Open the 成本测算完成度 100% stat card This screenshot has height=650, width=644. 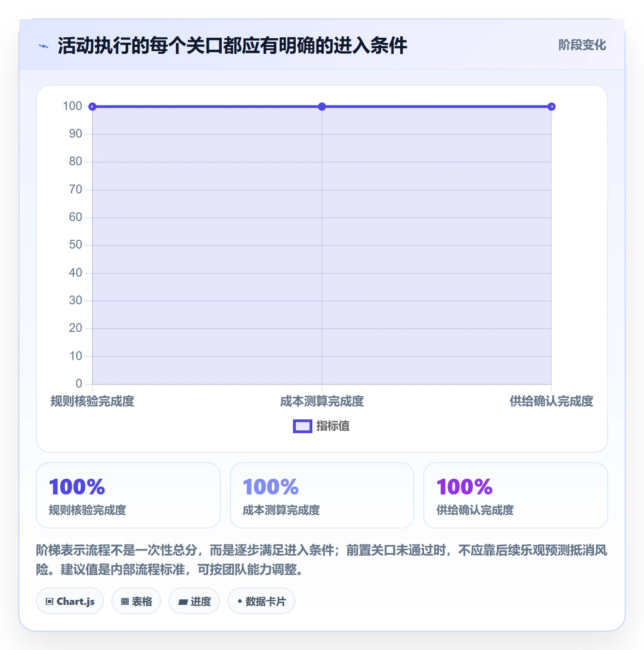(x=322, y=495)
